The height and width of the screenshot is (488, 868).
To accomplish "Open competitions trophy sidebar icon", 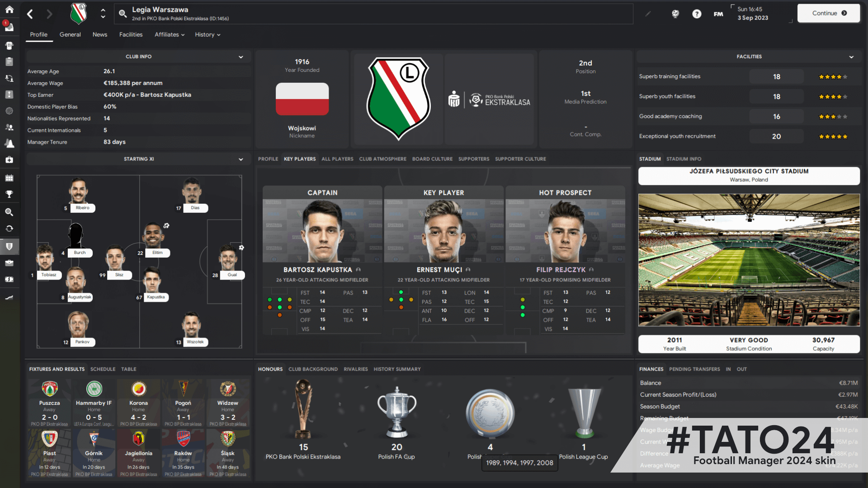I will click(x=9, y=194).
